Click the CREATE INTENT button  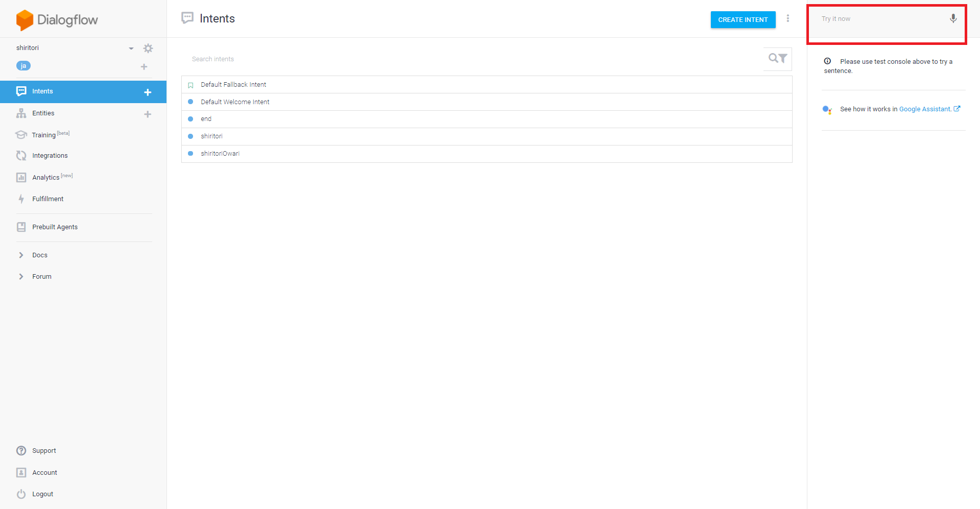click(x=743, y=20)
